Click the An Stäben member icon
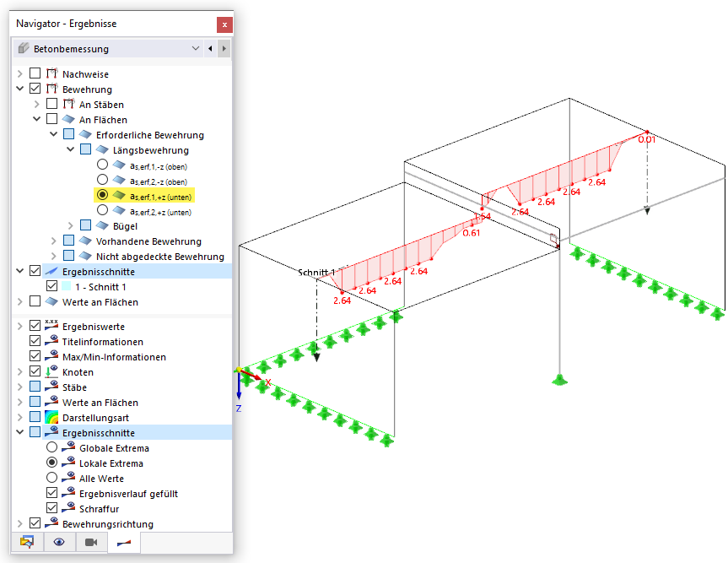Screen dimensions: 728x563 coord(68,104)
